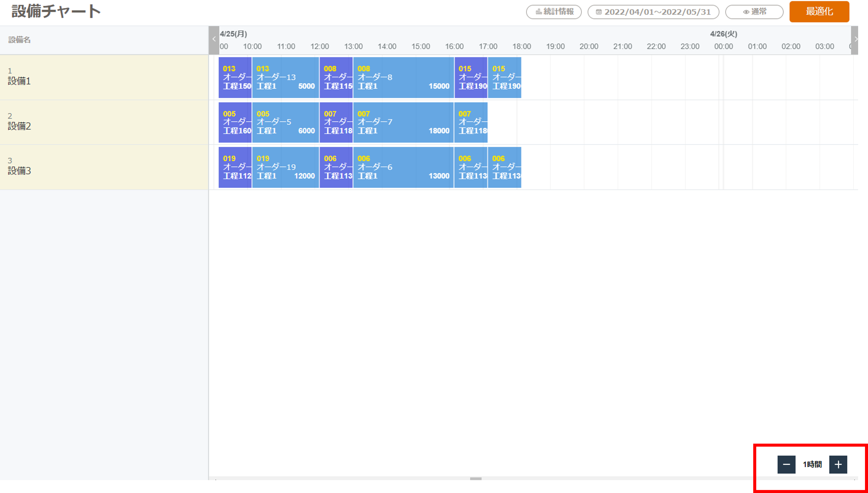Click the 4/26(火) date label

[723, 34]
